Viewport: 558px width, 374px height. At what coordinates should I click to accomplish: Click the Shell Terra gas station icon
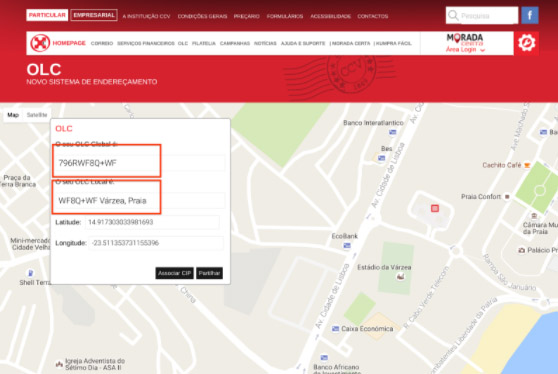31,273
